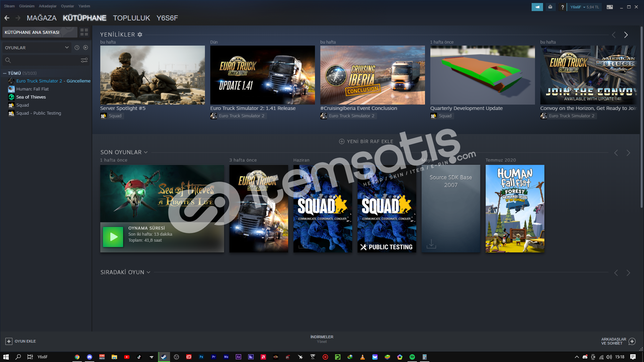This screenshot has width=644, height=362.
Task: Click the forward navigation arrow
Action: coord(18,18)
